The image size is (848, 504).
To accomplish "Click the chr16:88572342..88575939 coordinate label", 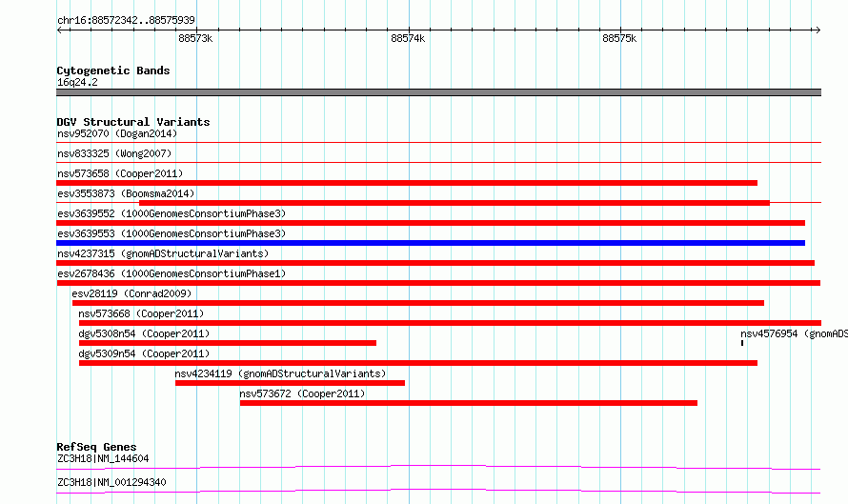I will [126, 21].
